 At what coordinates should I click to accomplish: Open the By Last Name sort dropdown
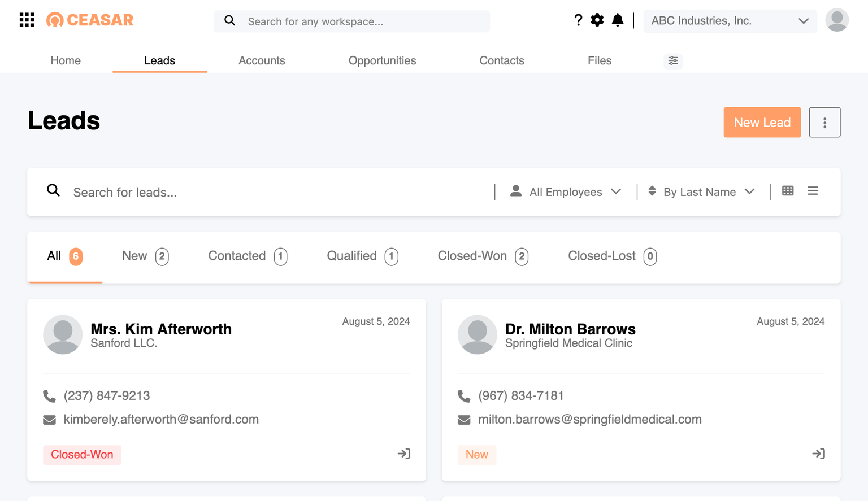701,191
